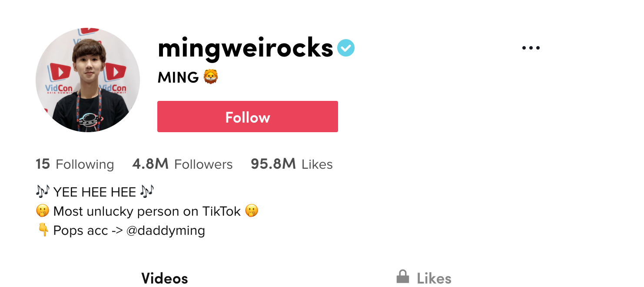Open the three-dot more options menu
644x287 pixels.
pos(531,48)
